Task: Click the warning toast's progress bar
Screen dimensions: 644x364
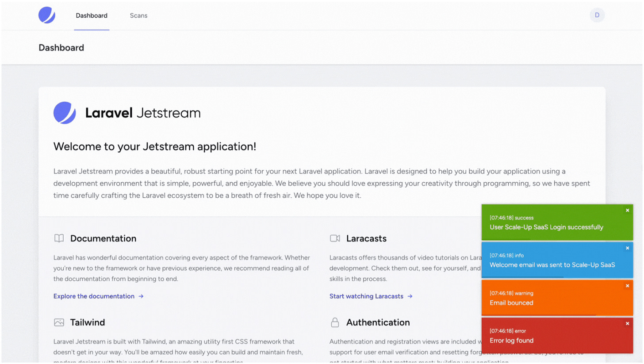Action: click(x=539, y=315)
